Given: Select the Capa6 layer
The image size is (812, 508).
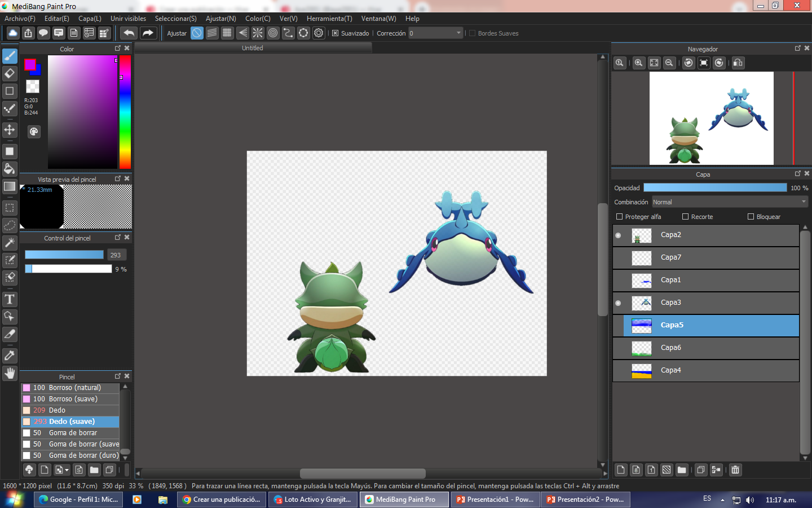Looking at the screenshot, I should click(x=706, y=348).
